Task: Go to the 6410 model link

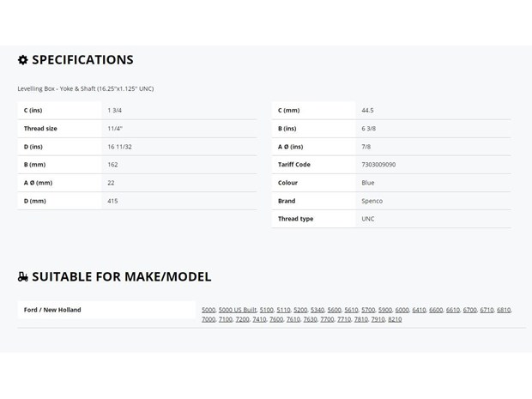Action: 419,310
